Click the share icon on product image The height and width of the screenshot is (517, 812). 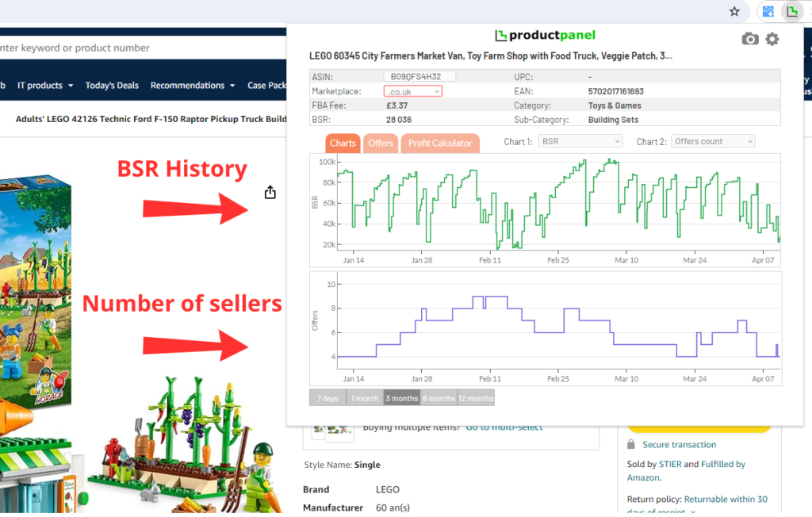270,193
